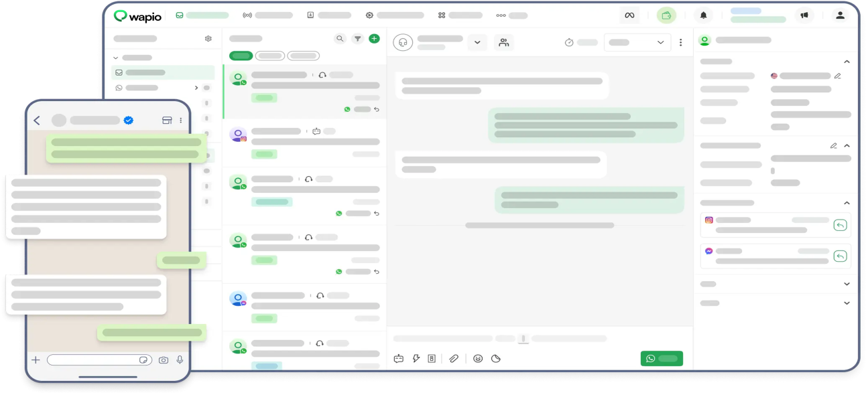Collapse the first contact details section chevron
Screen dimensions: 868x395
pos(847,62)
